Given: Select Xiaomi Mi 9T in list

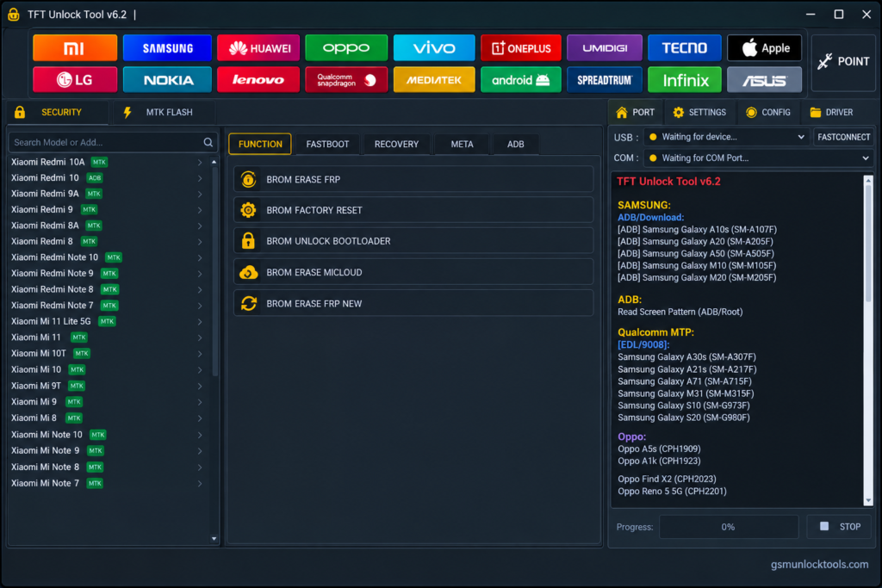Looking at the screenshot, I should [106, 386].
